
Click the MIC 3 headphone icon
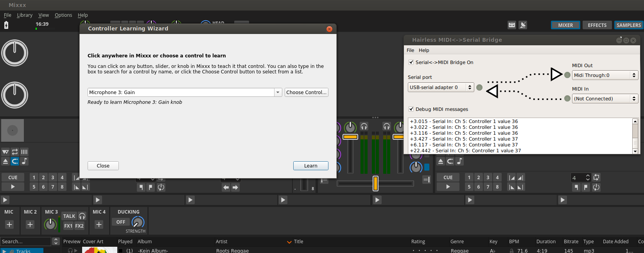pyautogui.click(x=82, y=216)
